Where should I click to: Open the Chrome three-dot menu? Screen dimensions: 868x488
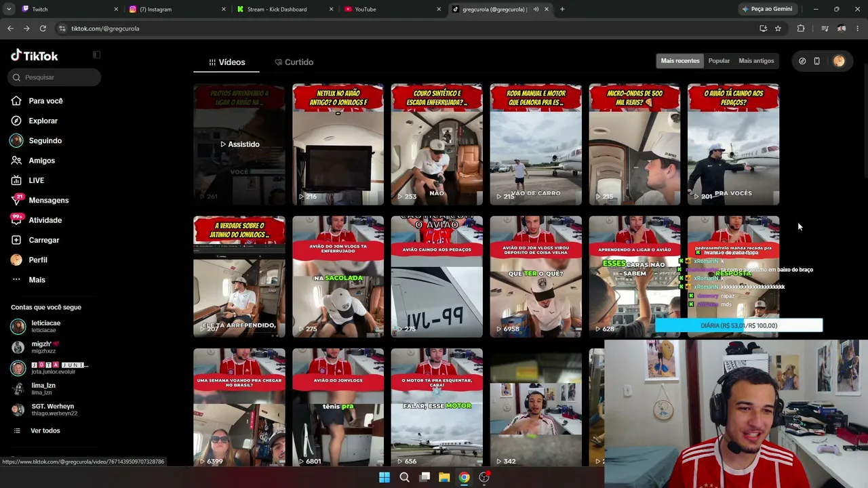coord(858,28)
